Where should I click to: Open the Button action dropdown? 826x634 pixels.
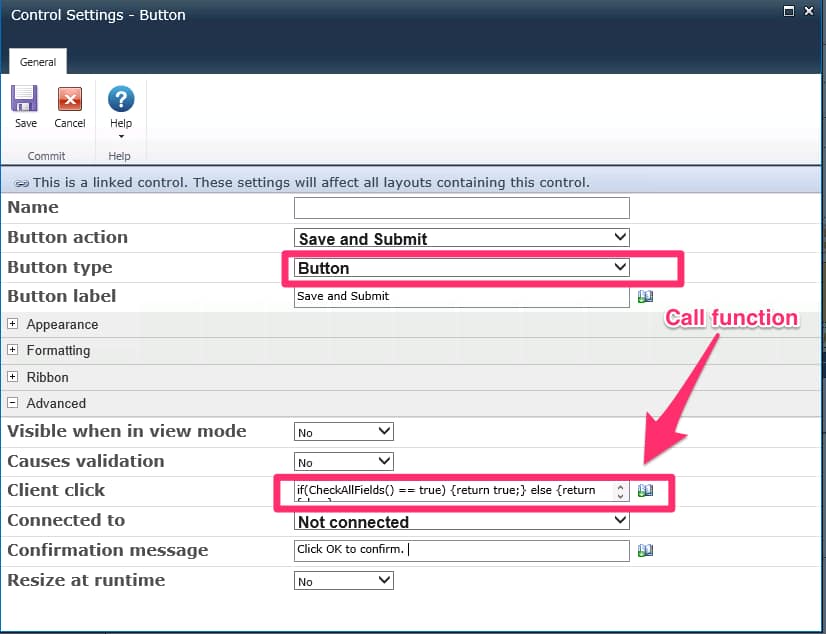(x=461, y=238)
